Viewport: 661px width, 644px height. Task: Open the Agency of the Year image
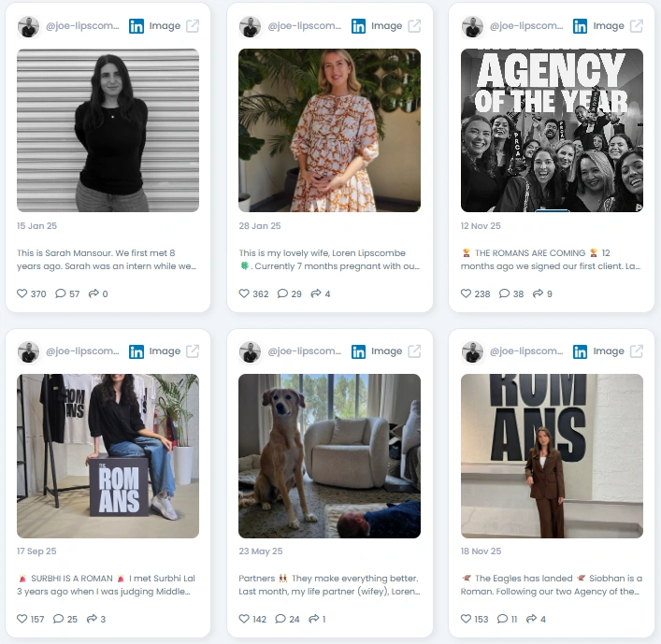552,130
